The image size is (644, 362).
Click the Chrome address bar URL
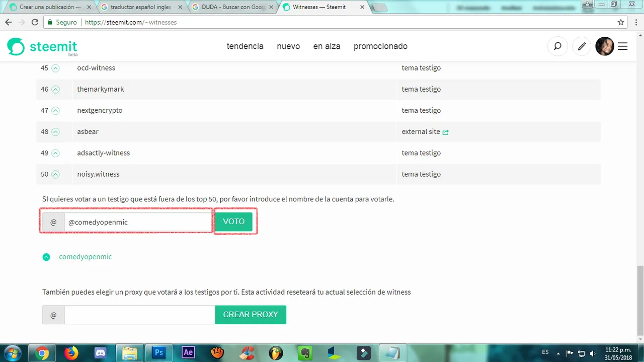pyautogui.click(x=131, y=22)
